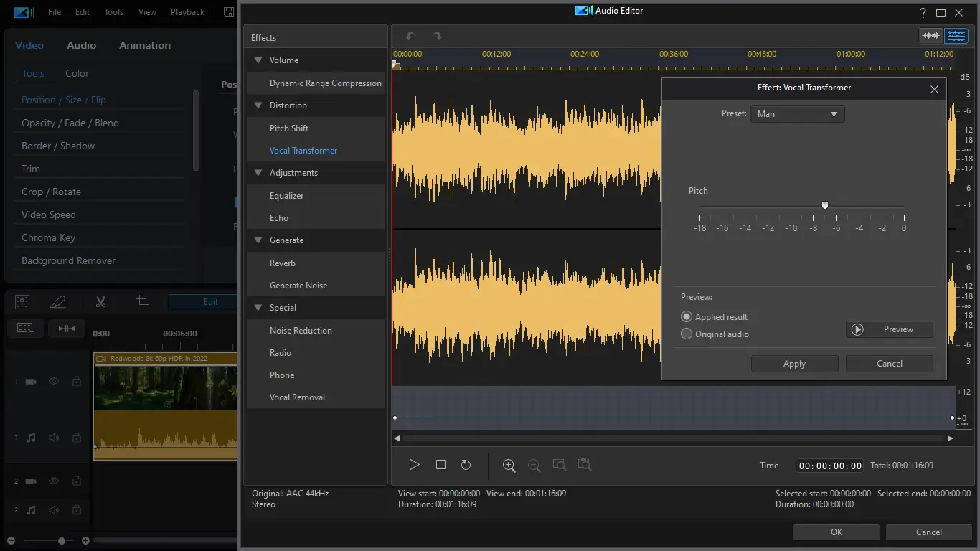Open the help question mark icon
Image resolution: width=980 pixels, height=551 pixels.
tap(923, 12)
